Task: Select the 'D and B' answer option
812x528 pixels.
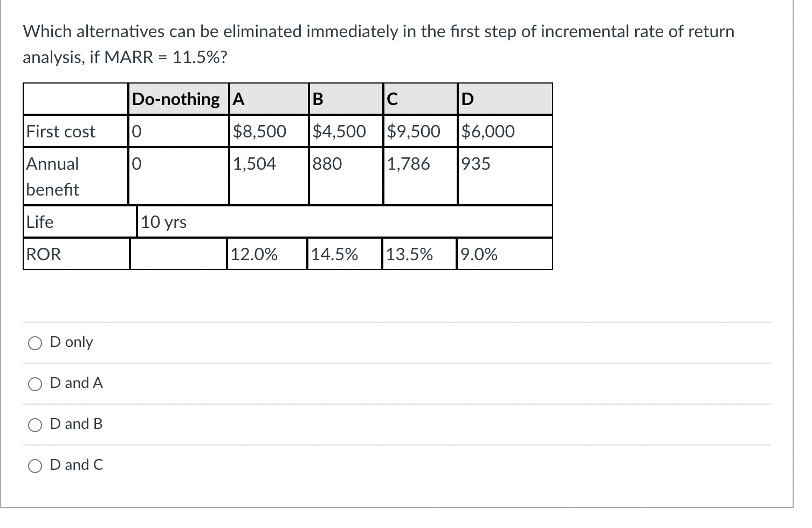Action: tap(36, 424)
